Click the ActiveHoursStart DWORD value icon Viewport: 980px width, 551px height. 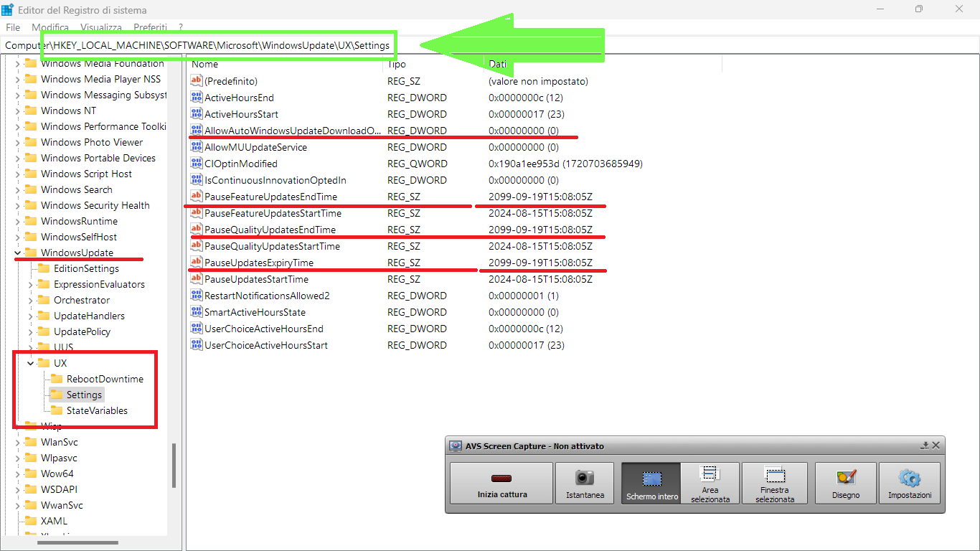point(197,114)
